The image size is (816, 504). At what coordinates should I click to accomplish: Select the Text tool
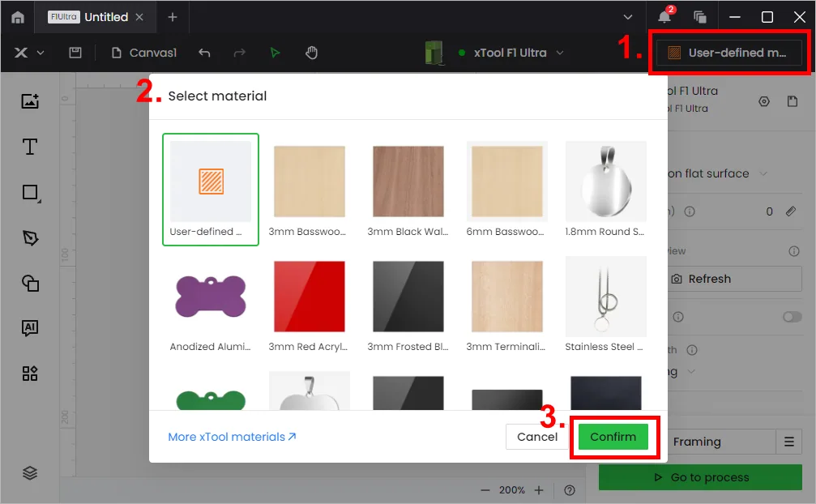[30, 147]
